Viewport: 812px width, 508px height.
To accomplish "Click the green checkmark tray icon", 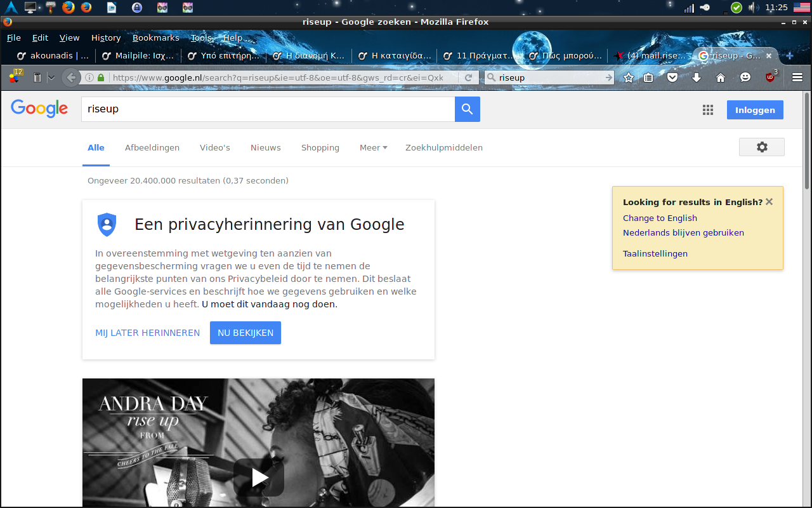I will coord(737,8).
